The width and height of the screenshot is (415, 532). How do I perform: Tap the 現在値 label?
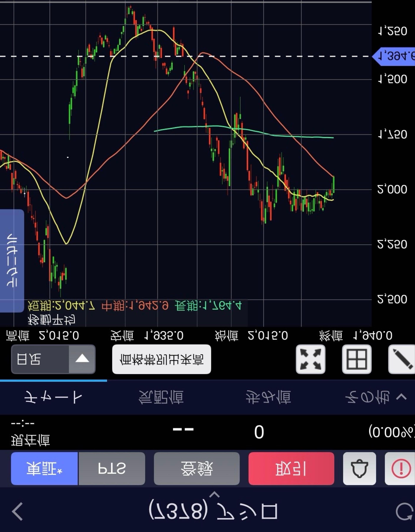(x=30, y=440)
